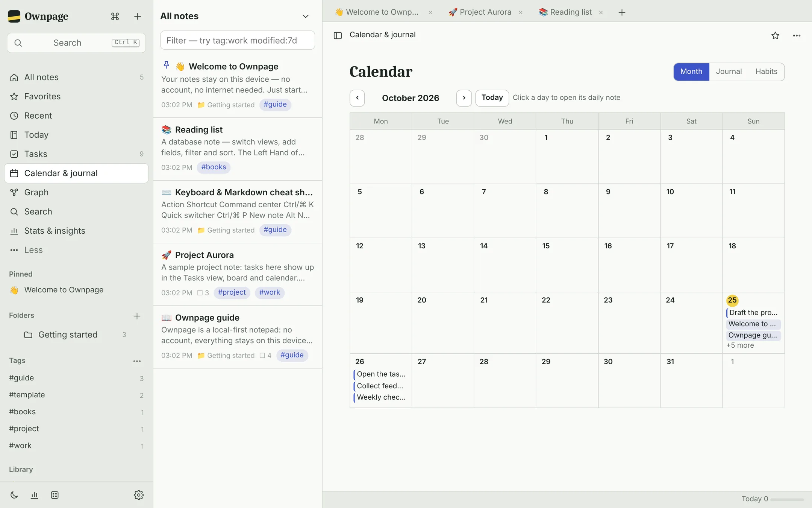Toggle the sidebar panel icon near Calendar & journal

point(338,35)
